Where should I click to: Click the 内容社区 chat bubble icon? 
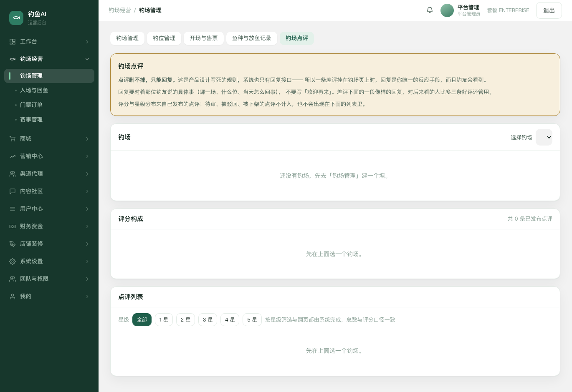(x=13, y=191)
